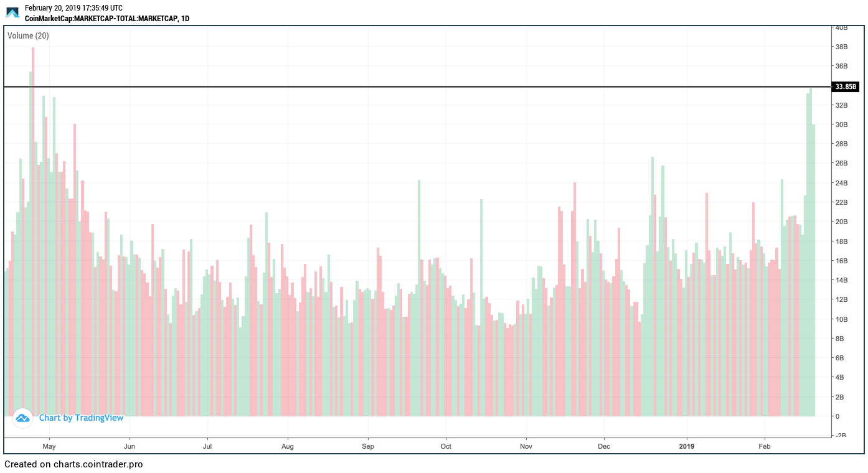This screenshot has height=473, width=868.
Task: Click the 0 value on price scale
Action: click(x=837, y=415)
